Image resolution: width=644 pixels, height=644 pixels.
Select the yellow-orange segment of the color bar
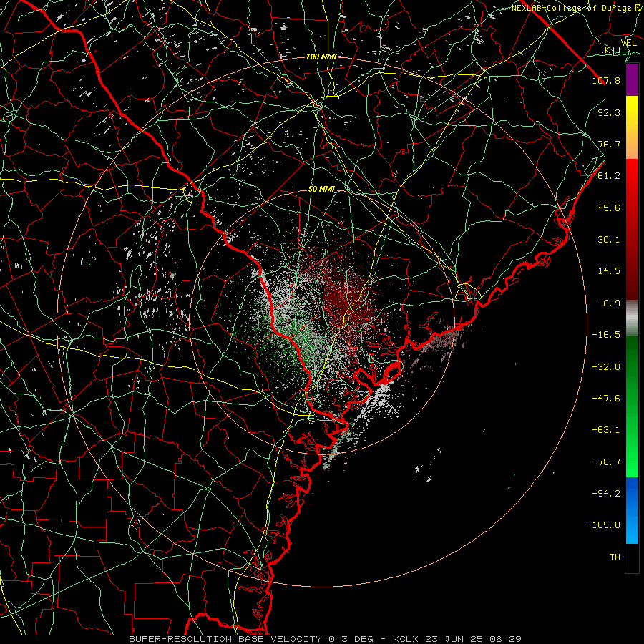click(x=632, y=127)
